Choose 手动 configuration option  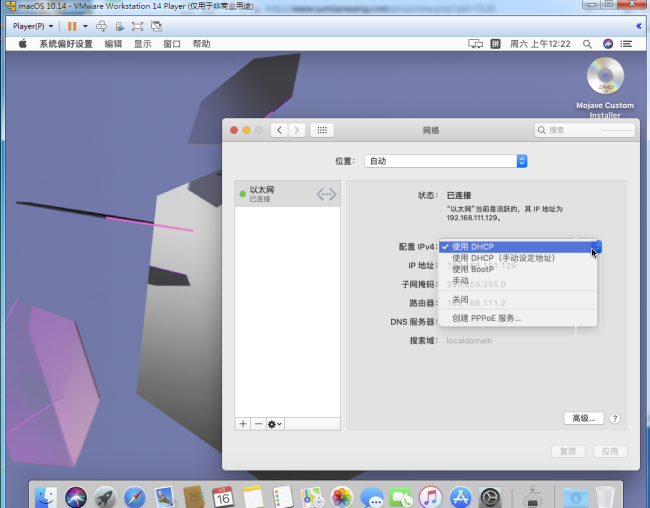click(x=518, y=281)
